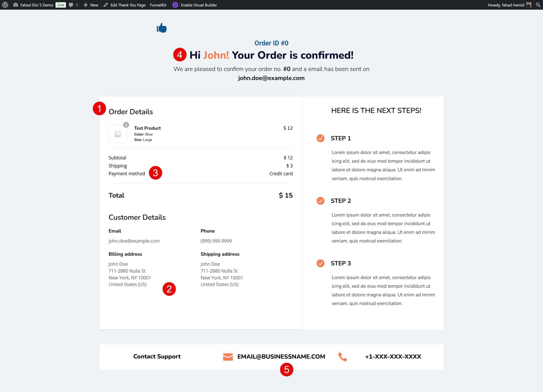Click the WordPress admin icon
This screenshot has width=543, height=392.
(4, 5)
